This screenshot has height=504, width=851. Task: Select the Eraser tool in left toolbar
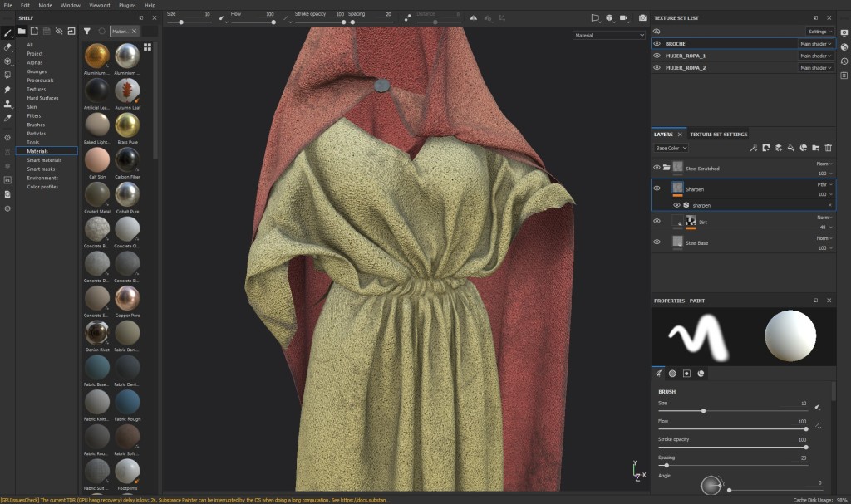click(7, 47)
